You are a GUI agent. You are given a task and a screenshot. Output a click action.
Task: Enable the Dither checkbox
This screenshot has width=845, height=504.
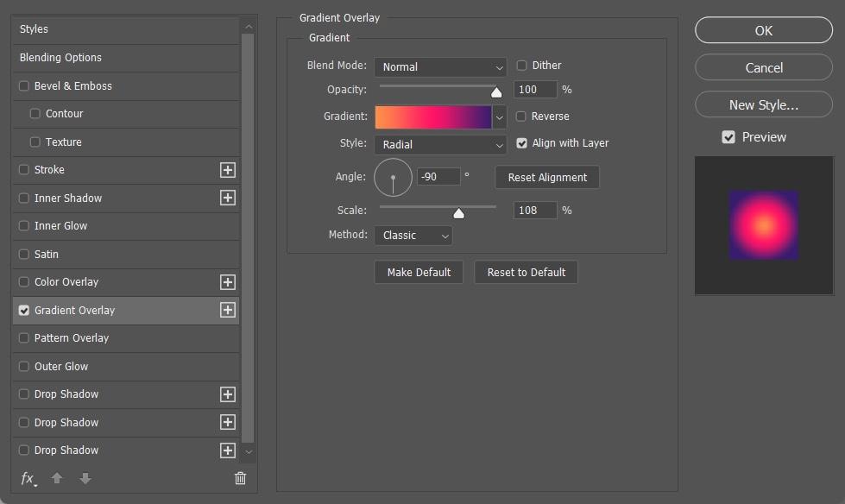[521, 66]
